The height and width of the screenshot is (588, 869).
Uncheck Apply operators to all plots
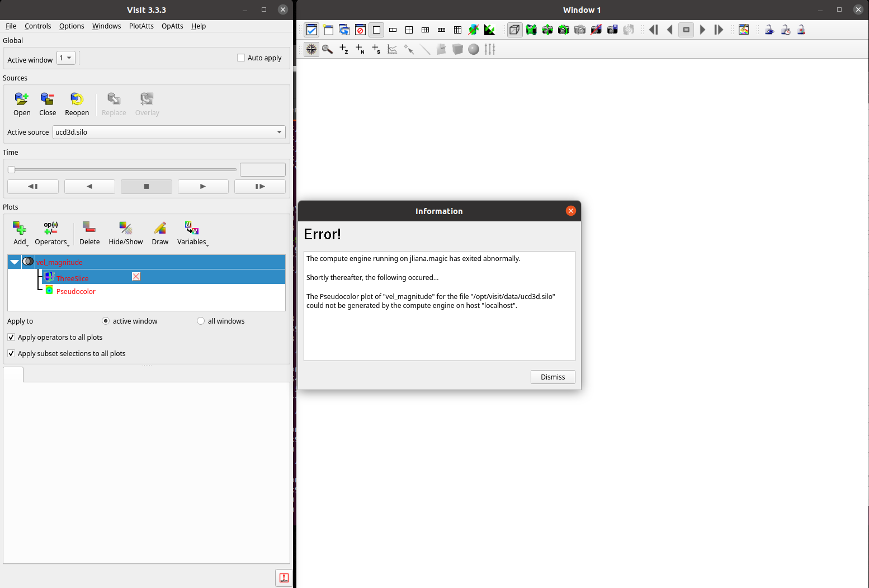tap(11, 337)
